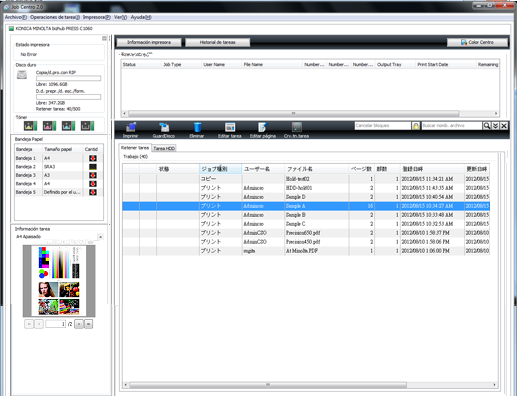The width and height of the screenshot is (517, 396).
Task: Click the magenta toner level icon
Action: 49,126
